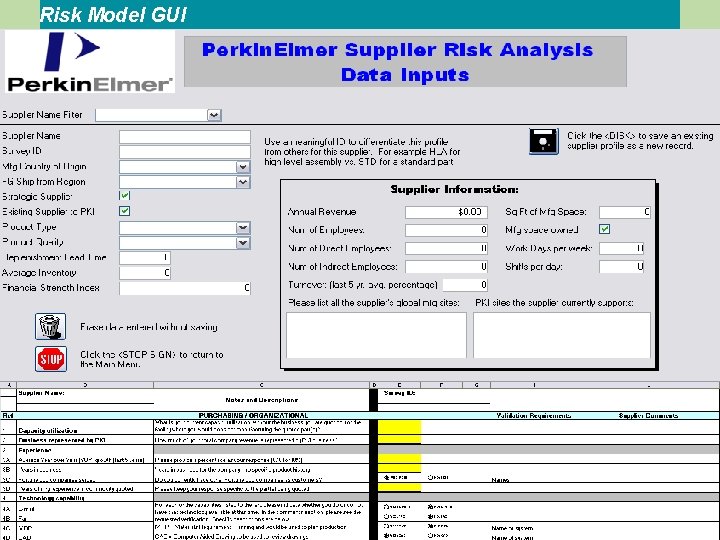Toggle the Mfg space owned checkbox
Viewport: 720px width, 540px height.
click(x=605, y=229)
